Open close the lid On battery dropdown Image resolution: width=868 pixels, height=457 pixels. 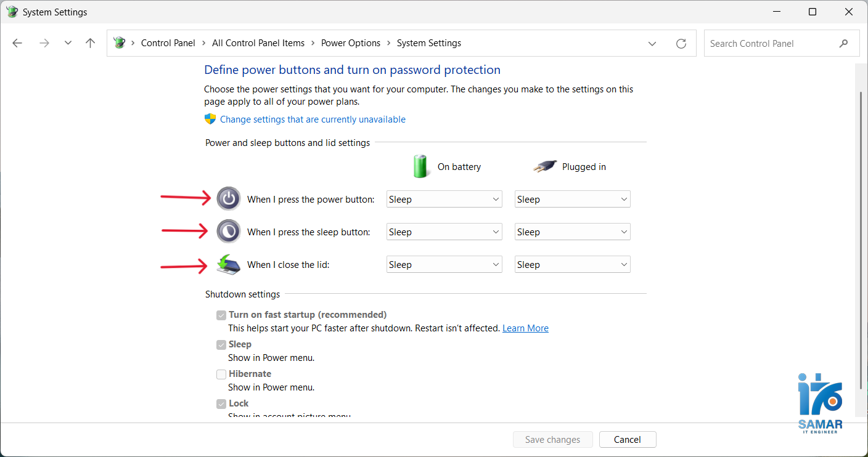tap(444, 265)
